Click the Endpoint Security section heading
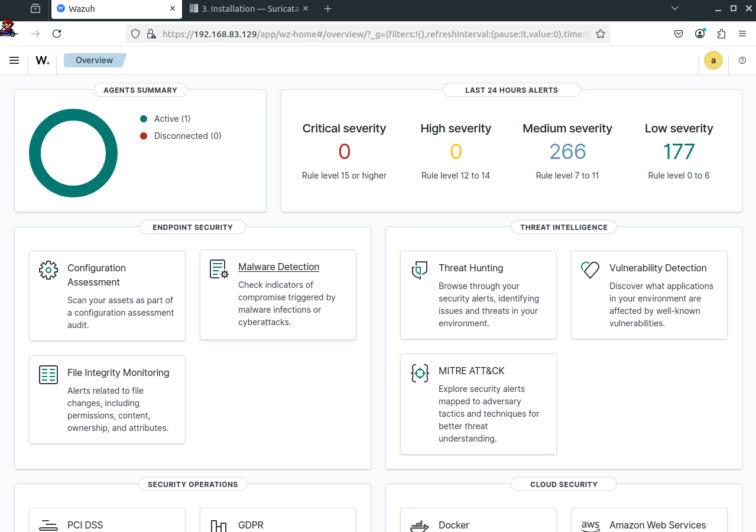The image size is (756, 532). point(193,227)
